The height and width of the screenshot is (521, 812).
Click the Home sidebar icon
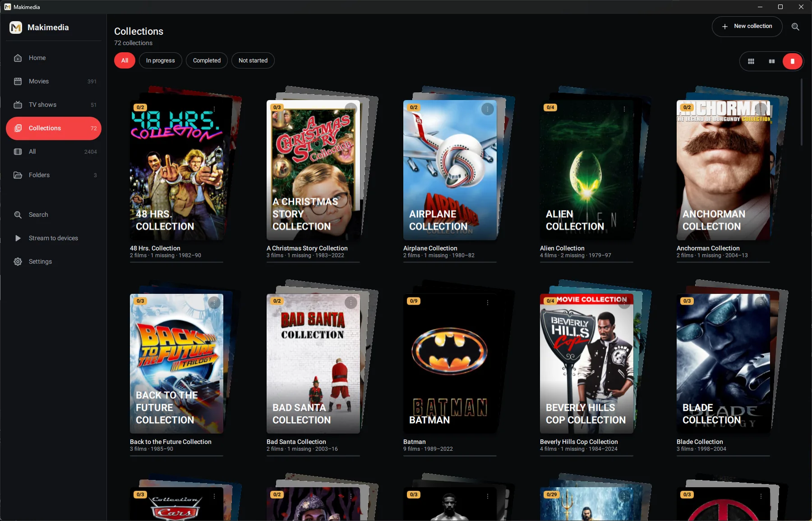18,58
